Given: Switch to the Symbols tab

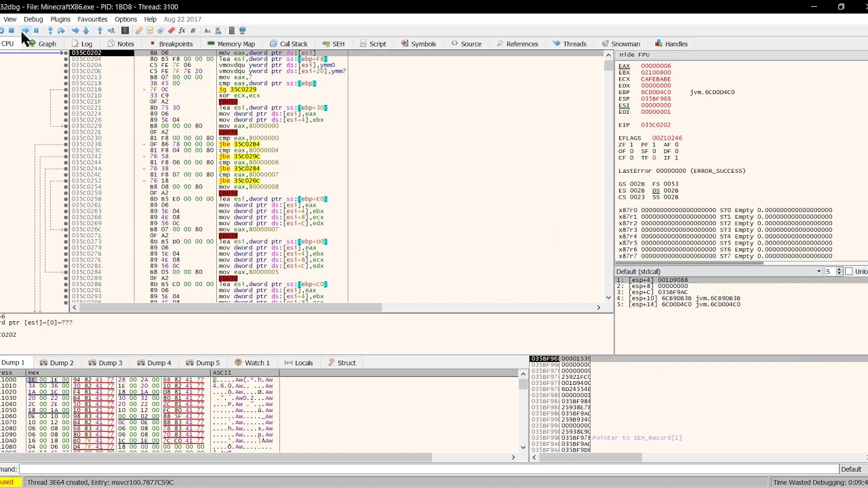Looking at the screenshot, I should pos(418,44).
